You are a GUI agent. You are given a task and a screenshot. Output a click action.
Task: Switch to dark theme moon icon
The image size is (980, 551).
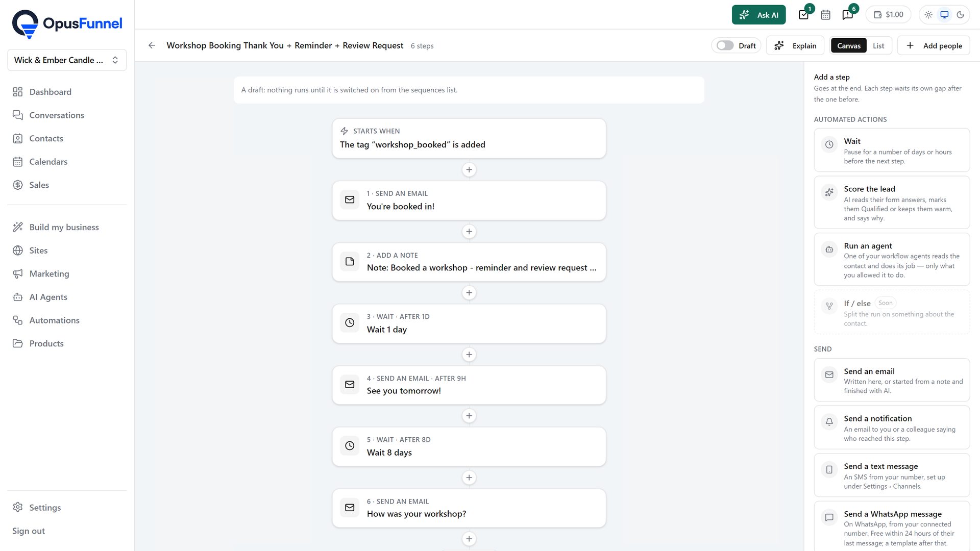[960, 15]
